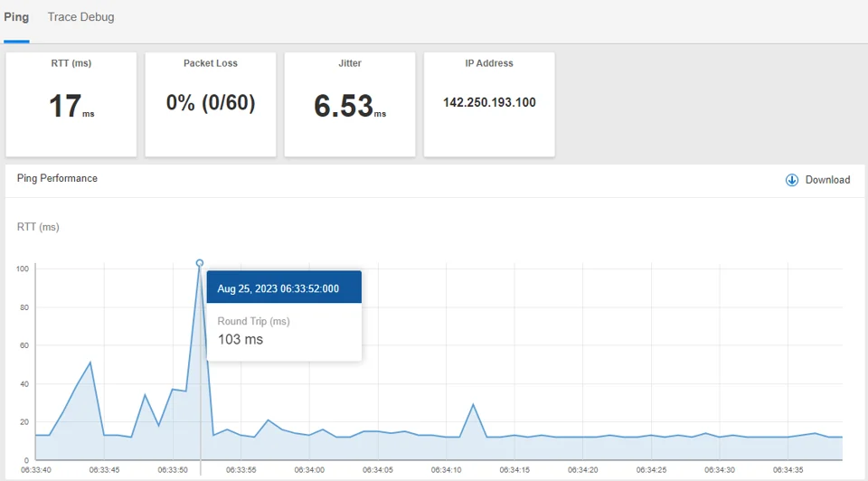Click the RTT (ms) chart axis title
Screen dimensions: 868x481
(x=38, y=227)
